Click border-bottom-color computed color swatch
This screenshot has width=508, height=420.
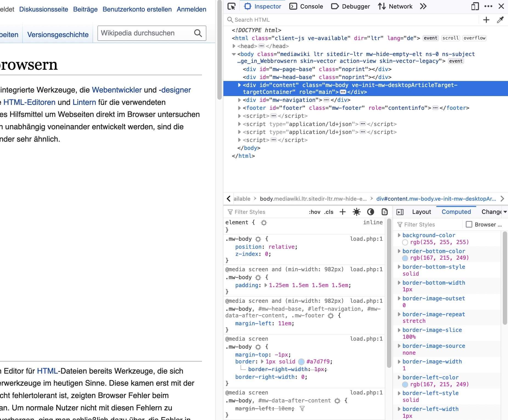[x=405, y=258]
